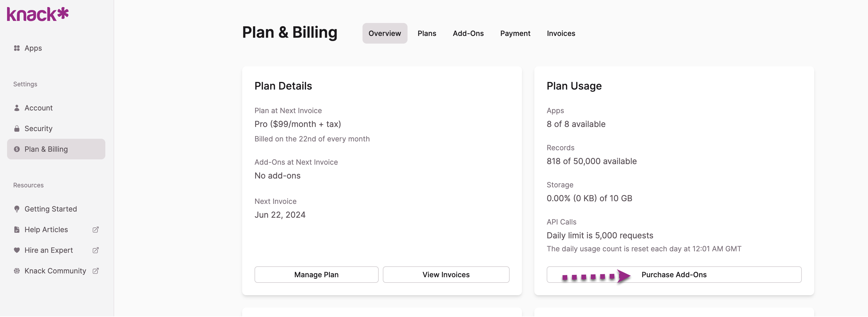The image size is (868, 317).
Task: Click the Help Articles document icon
Action: [x=17, y=229]
